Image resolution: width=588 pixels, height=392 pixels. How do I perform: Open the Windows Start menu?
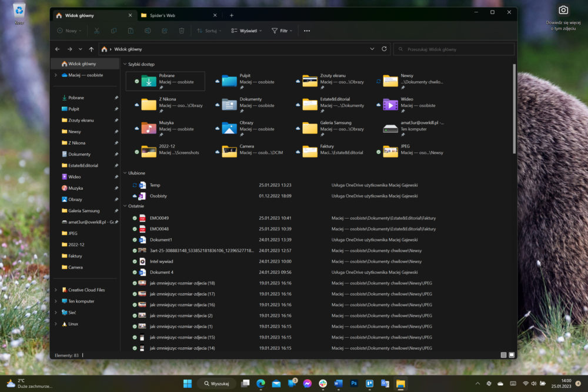point(188,383)
